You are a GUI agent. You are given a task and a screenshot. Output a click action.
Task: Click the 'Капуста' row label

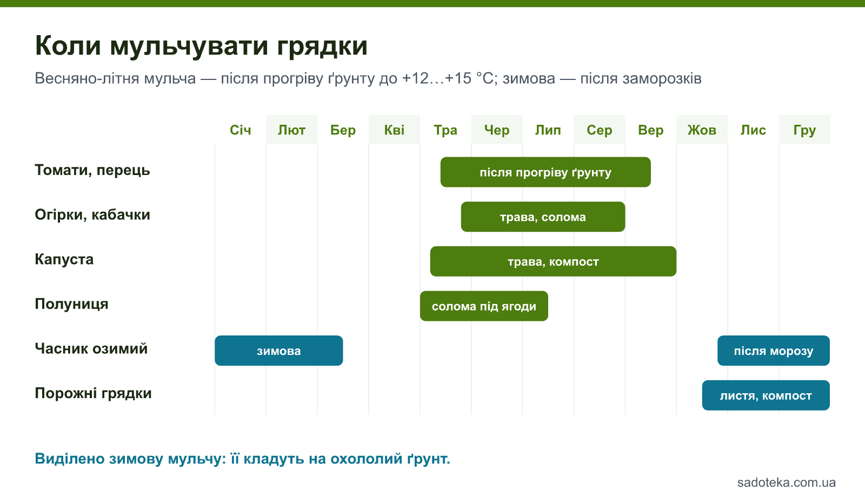[x=64, y=259]
